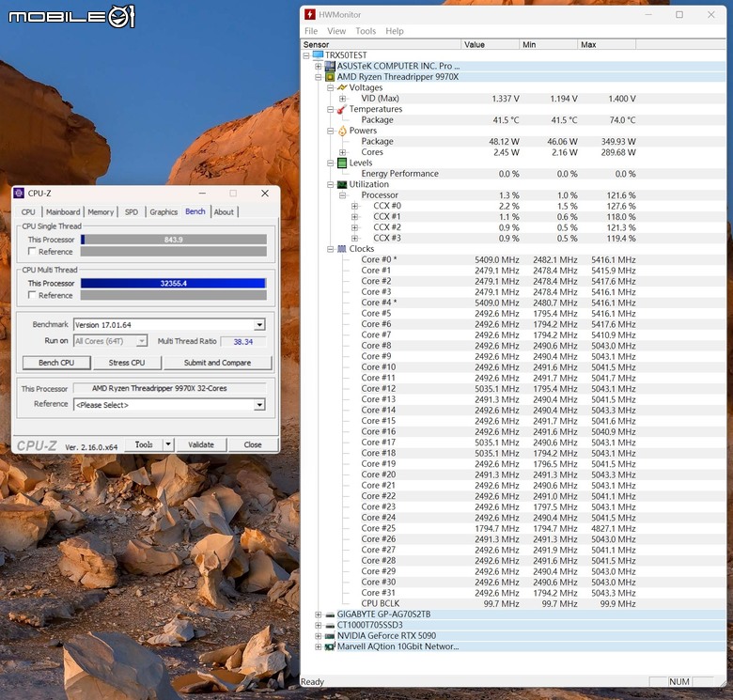
Task: Click the Close button in CPU-Z
Action: tap(253, 444)
